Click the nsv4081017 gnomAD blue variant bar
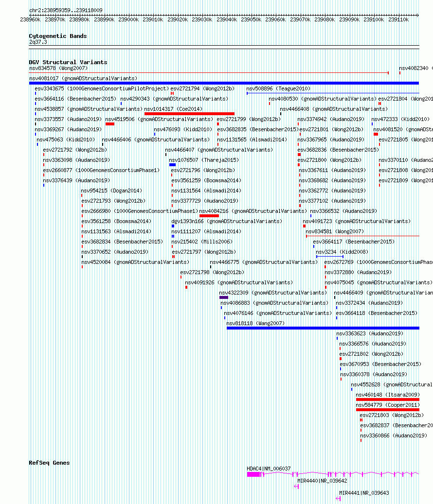The image size is (433, 504). tap(224, 83)
